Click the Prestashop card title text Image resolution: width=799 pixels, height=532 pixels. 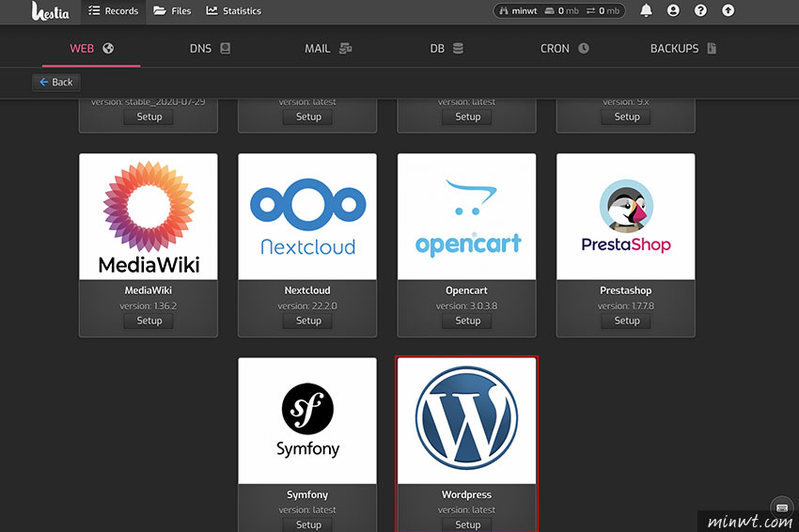pyautogui.click(x=626, y=290)
